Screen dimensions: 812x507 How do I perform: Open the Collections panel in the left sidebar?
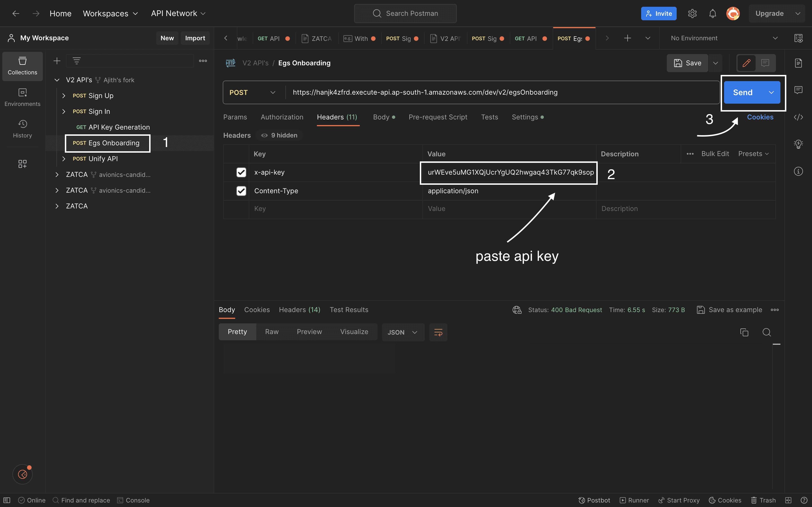[x=22, y=66]
